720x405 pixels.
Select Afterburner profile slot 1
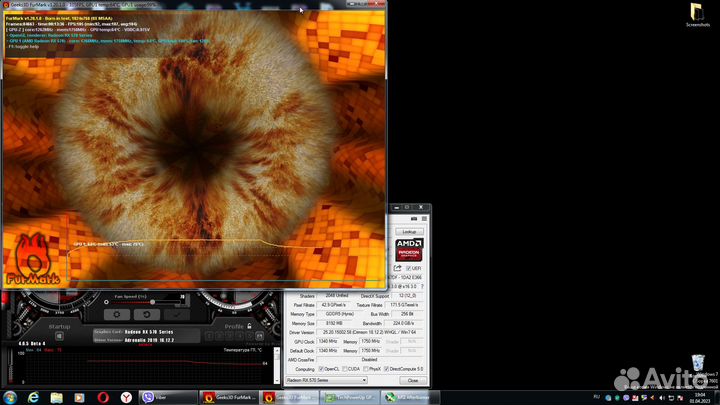(209, 336)
